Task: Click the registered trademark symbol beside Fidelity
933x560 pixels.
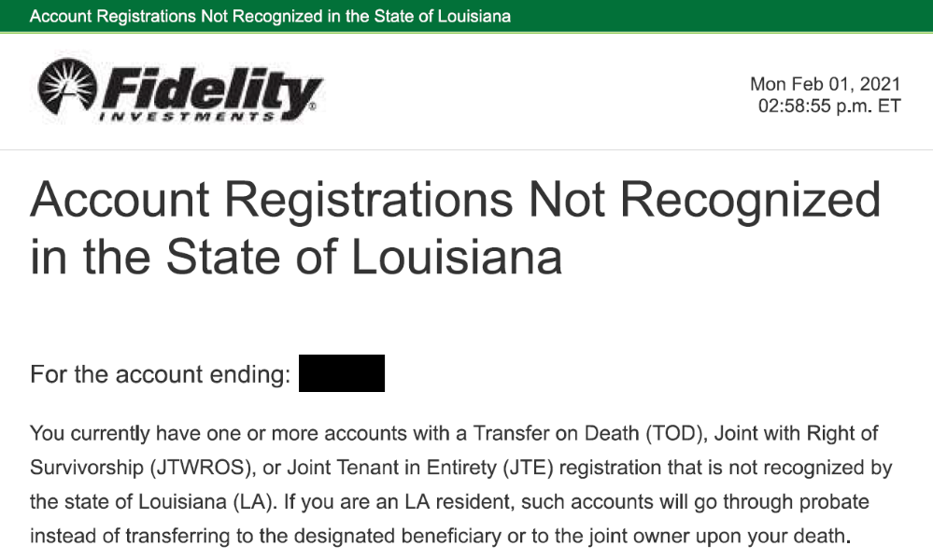Action: point(312,108)
